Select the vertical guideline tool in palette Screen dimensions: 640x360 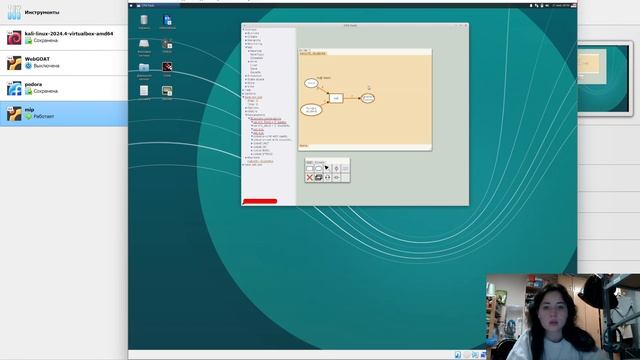tap(336, 168)
